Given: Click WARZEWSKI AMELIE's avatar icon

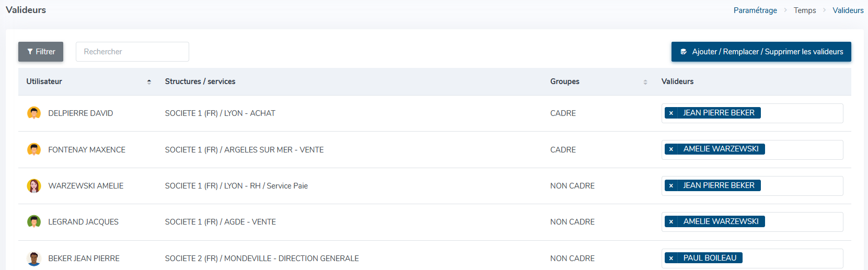Looking at the screenshot, I should point(34,186).
